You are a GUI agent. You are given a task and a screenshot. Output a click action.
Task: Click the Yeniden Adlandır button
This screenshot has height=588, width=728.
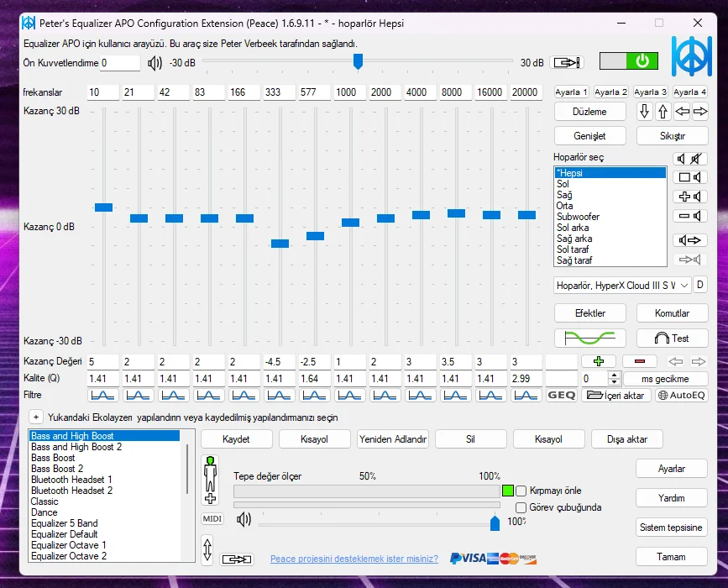[393, 439]
